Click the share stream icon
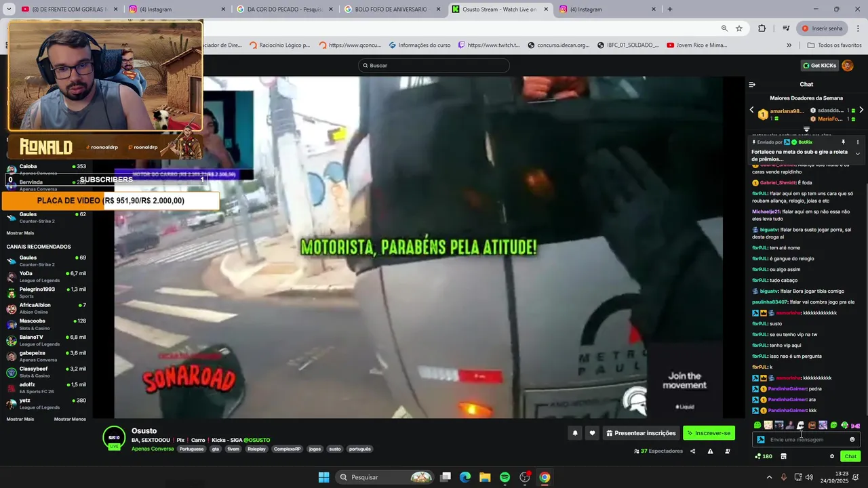868x488 pixels. coord(692,451)
